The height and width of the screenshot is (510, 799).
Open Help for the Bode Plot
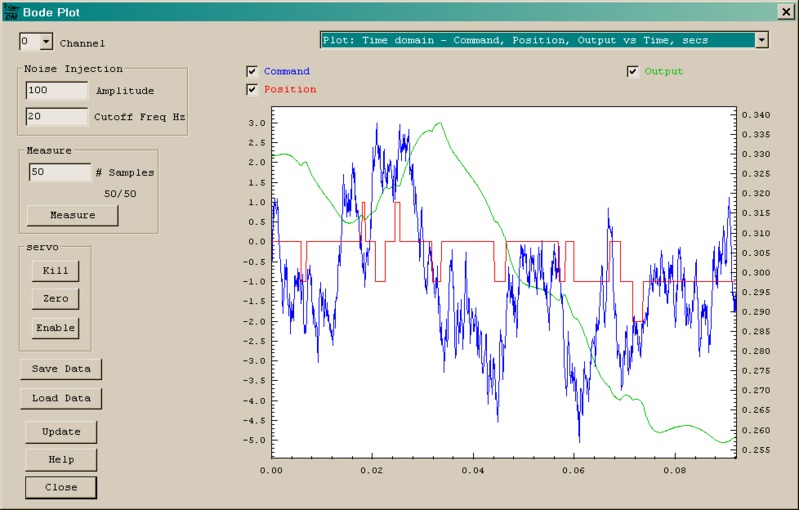(61, 460)
